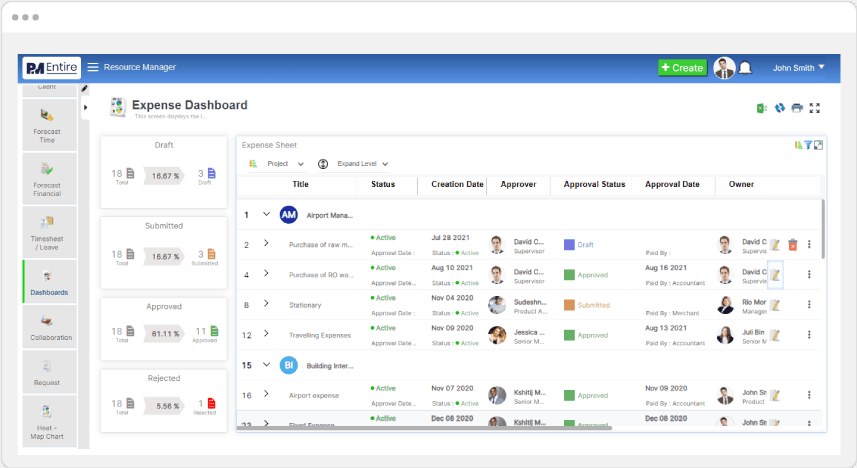Enter fullscreen mode using the top-right icon
The image size is (857, 468).
(815, 108)
